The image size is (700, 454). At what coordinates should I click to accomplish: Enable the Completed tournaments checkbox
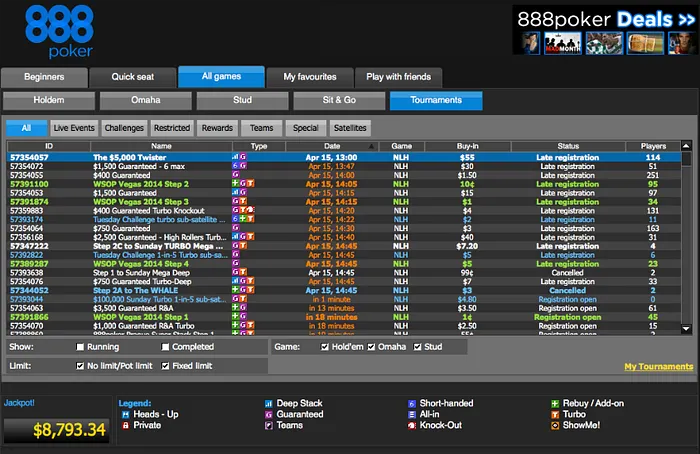165,347
